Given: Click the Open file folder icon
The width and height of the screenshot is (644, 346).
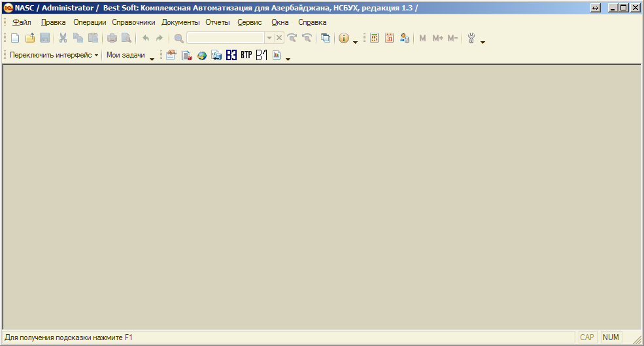Looking at the screenshot, I should [x=30, y=39].
